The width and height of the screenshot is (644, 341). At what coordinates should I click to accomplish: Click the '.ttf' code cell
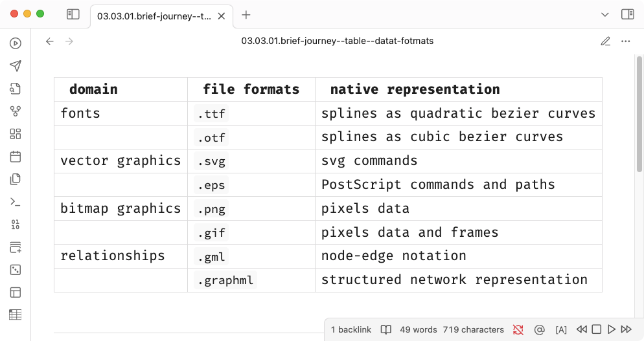click(x=211, y=114)
